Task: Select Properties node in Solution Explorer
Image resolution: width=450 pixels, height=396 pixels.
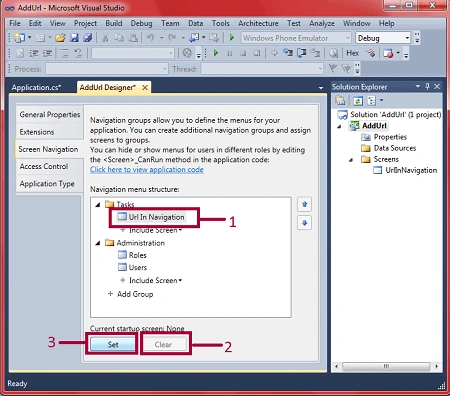Action: click(x=384, y=137)
